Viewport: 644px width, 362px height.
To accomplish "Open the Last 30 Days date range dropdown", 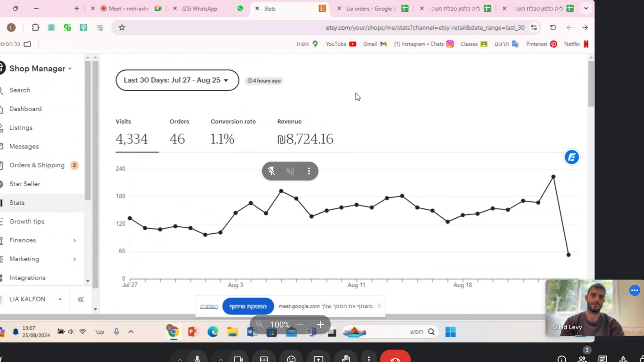I will (177, 81).
